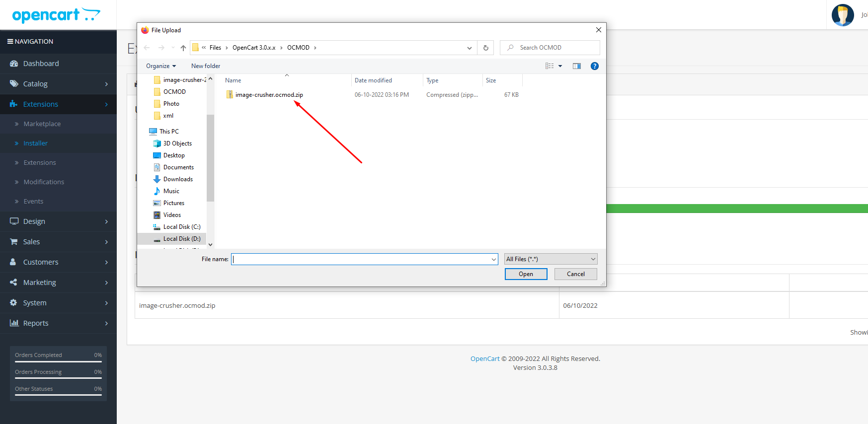
Task: Expand the System menu
Action: click(x=58, y=303)
